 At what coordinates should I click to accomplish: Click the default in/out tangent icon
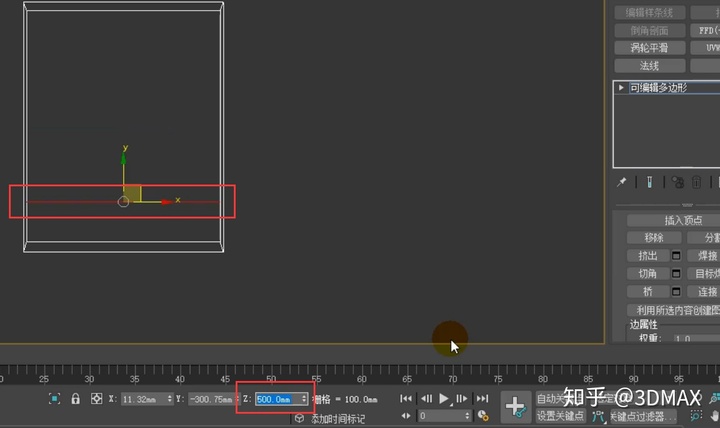(x=598, y=416)
